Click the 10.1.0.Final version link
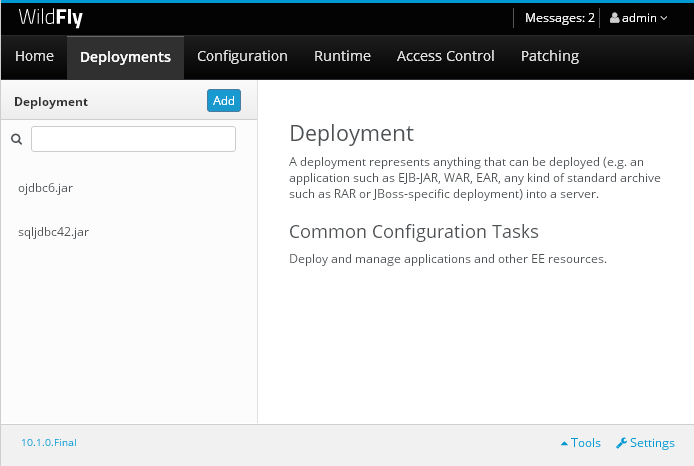This screenshot has width=694, height=466. pos(49,443)
